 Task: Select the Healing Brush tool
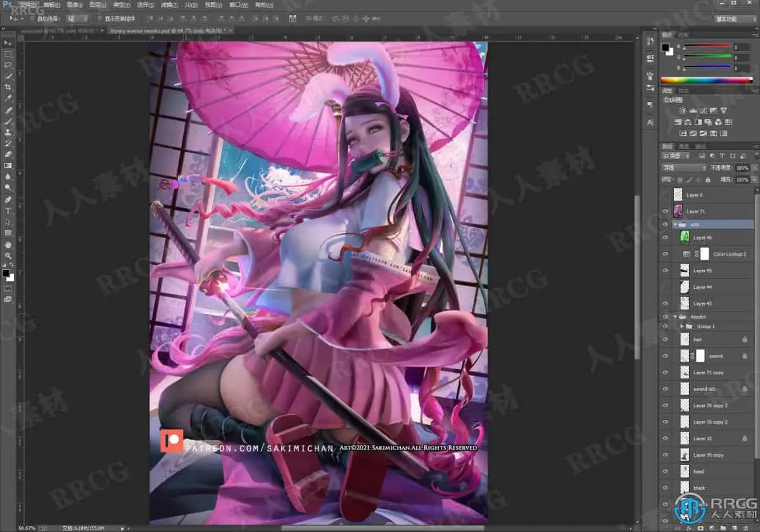pyautogui.click(x=8, y=110)
